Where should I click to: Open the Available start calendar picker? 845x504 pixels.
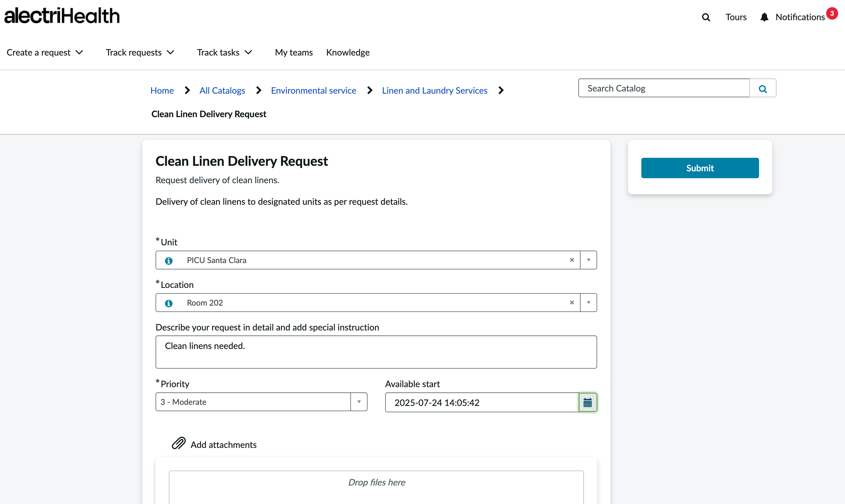pyautogui.click(x=587, y=402)
